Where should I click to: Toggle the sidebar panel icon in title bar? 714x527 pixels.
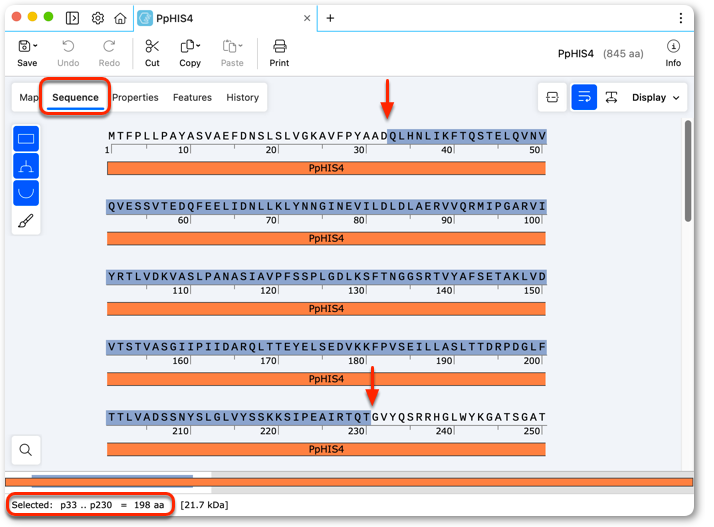tap(72, 18)
